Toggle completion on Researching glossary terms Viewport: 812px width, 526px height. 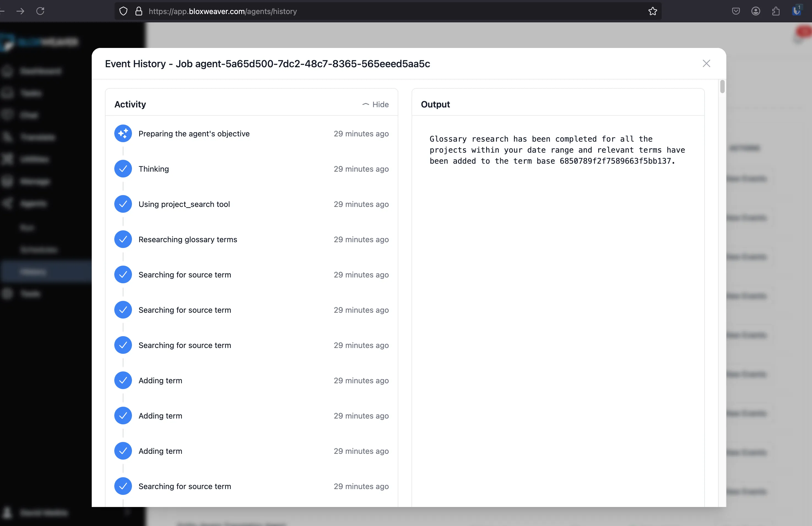point(123,239)
